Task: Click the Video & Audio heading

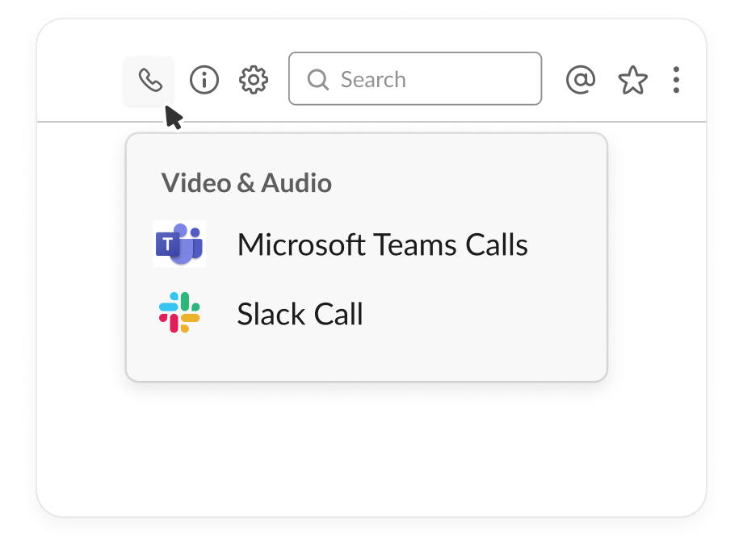Action: (246, 182)
